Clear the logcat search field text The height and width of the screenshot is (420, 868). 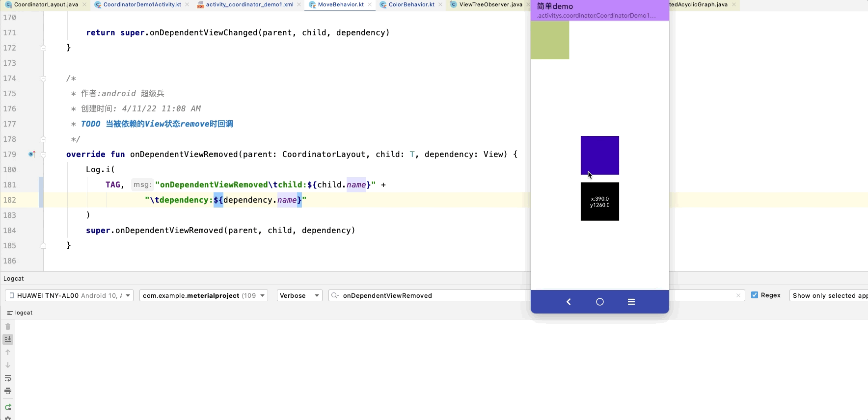pyautogui.click(x=738, y=295)
